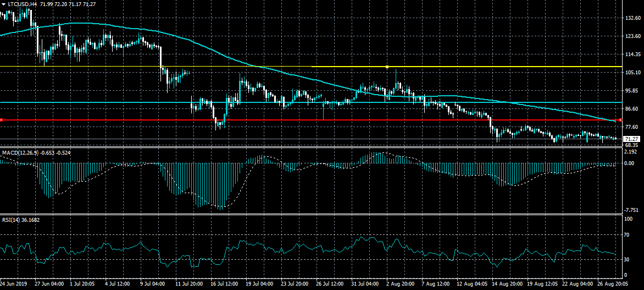Click the red line's left endpoint marker
Viewport: 644px width, 290px height.
[2, 120]
